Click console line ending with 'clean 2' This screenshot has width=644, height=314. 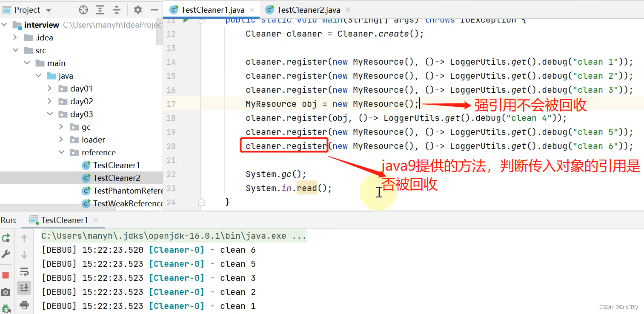[149, 292]
